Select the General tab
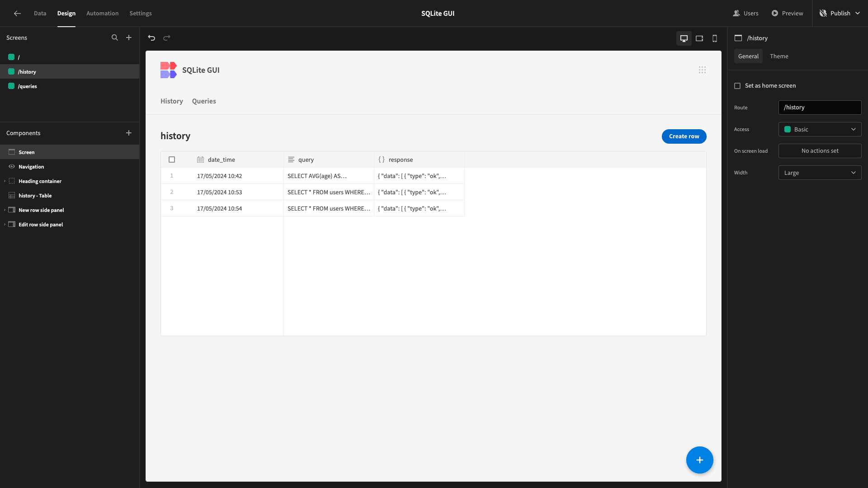 click(x=748, y=56)
